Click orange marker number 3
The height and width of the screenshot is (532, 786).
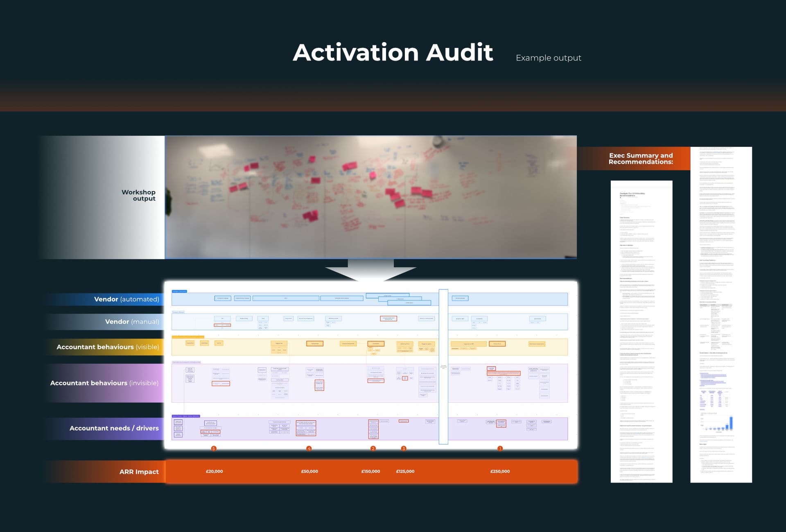tap(404, 449)
